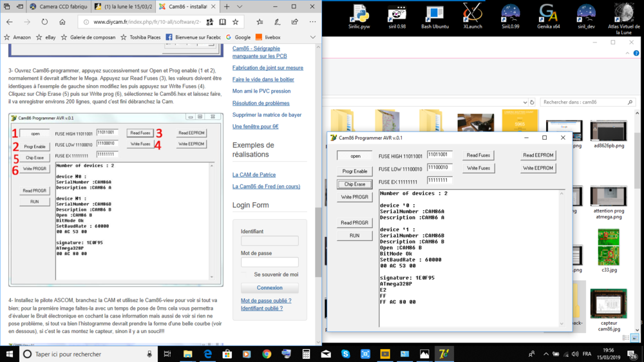Viewport: 644px width, 362px height.
Task: Show tab previews chevron in Edge
Action: 240,6
